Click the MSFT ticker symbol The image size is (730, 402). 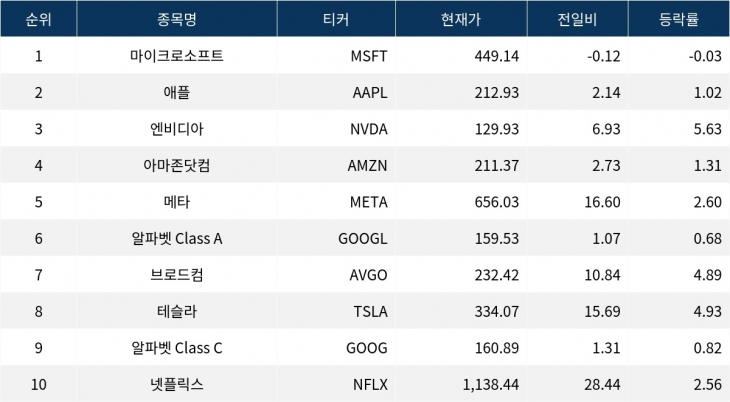369,56
